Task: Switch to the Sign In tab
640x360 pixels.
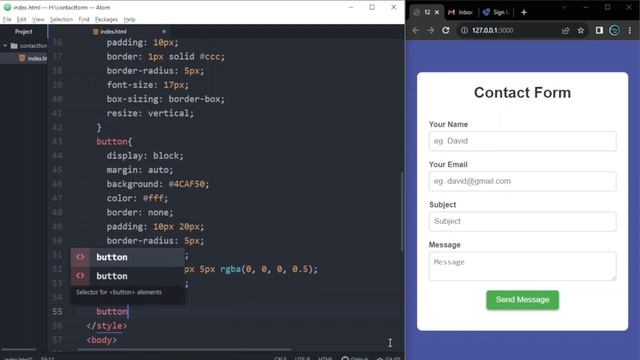Action: (x=496, y=12)
